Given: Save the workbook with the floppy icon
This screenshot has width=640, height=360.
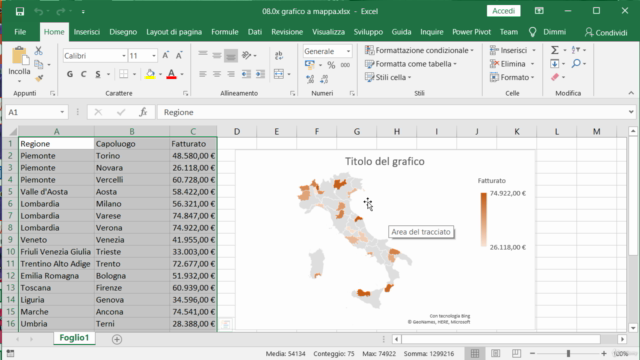Looking at the screenshot, I should pyautogui.click(x=20, y=11).
